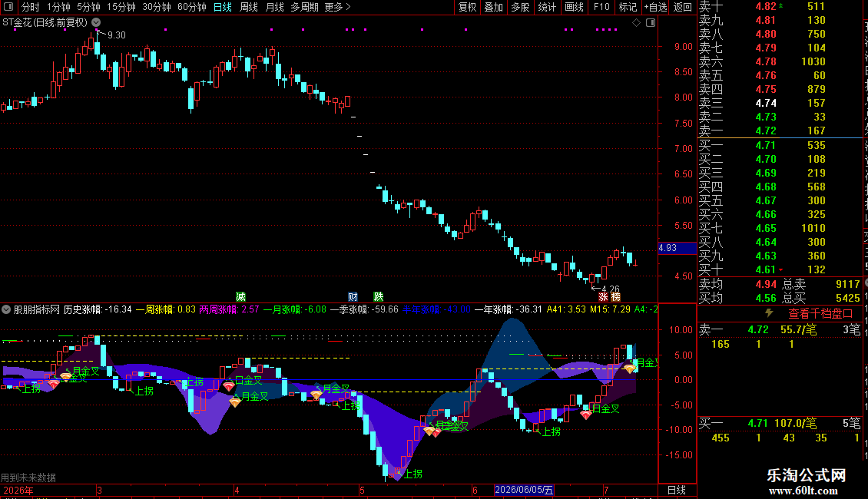Screen dimensions: 868x499
Task: Click the 一季涨幅 -59.66 indicator value
Action: [364, 309]
